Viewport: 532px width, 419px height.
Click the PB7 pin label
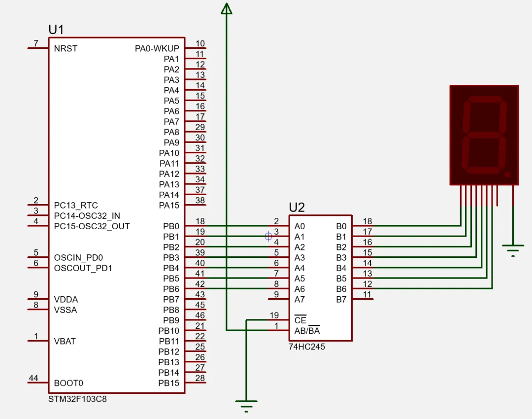click(x=171, y=300)
